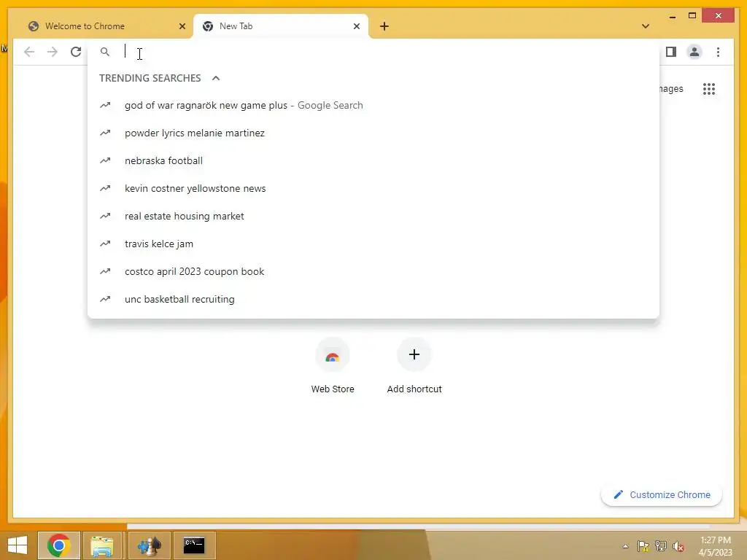Open the Images link
The image size is (747, 560).
[x=671, y=89]
